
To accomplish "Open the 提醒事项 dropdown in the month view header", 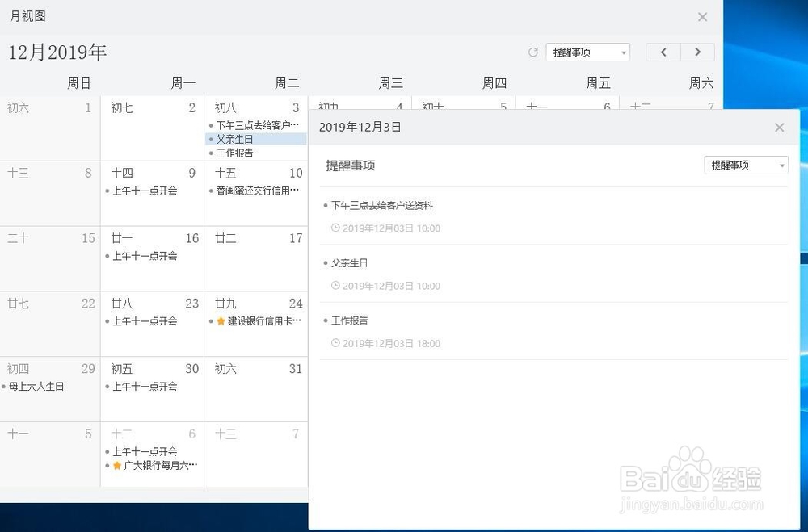I will pos(588,52).
